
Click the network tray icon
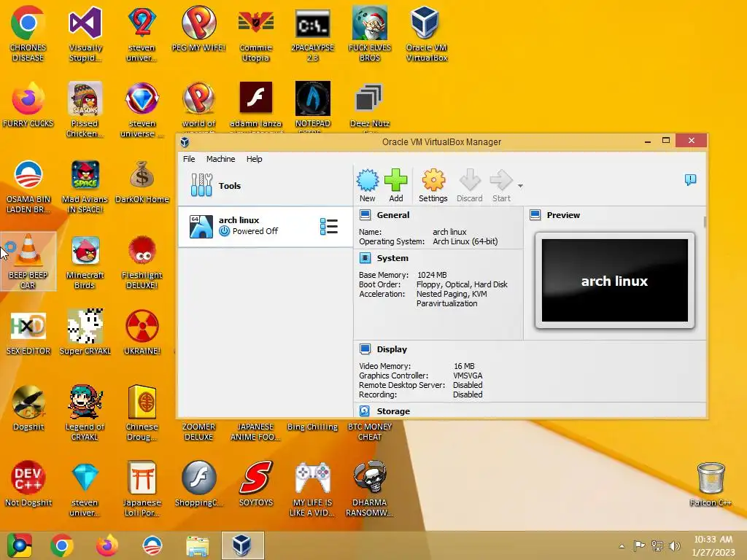[657, 546]
